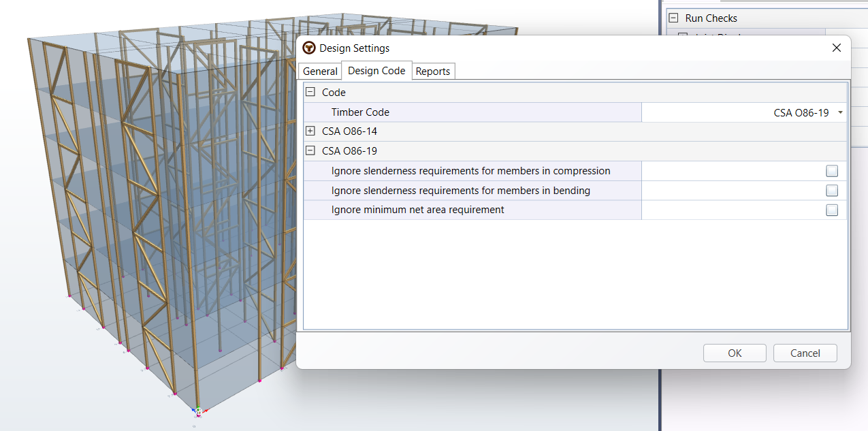Click the coordinate axes at the model origin
Image resolution: width=868 pixels, height=431 pixels.
[197, 411]
